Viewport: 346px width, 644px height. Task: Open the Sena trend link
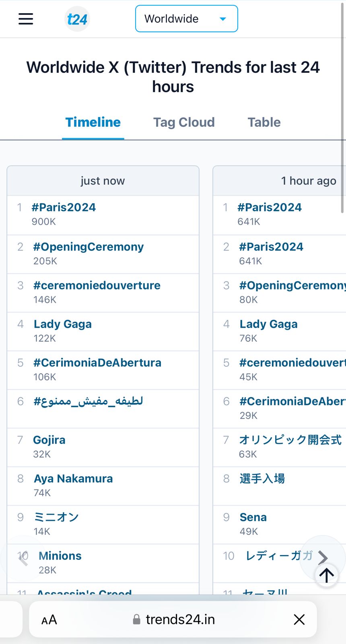click(253, 517)
